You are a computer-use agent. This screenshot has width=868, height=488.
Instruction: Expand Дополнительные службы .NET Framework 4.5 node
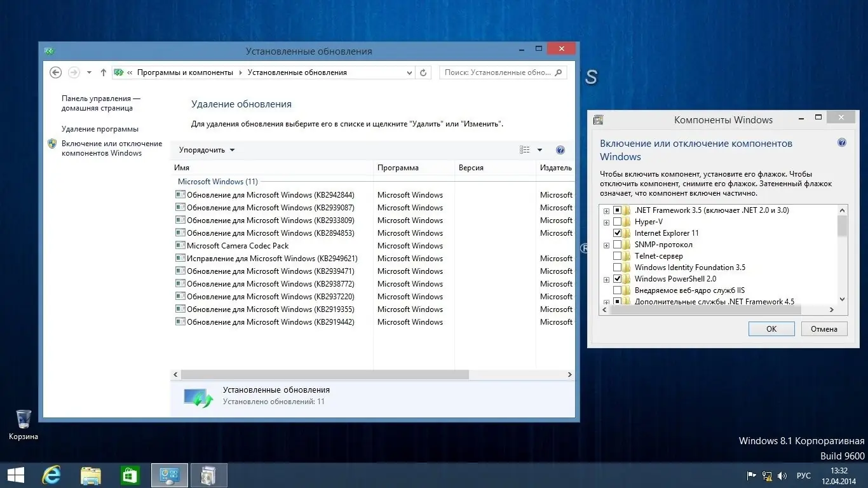point(607,302)
